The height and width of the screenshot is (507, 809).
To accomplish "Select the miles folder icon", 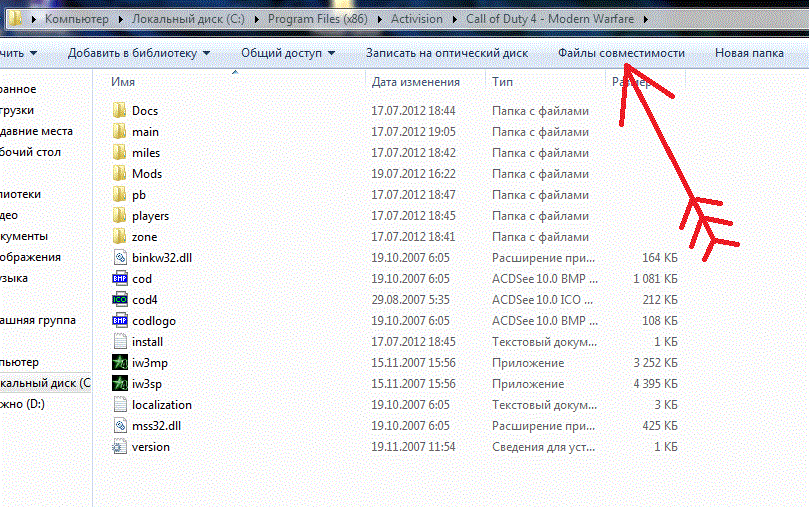I will [119, 153].
